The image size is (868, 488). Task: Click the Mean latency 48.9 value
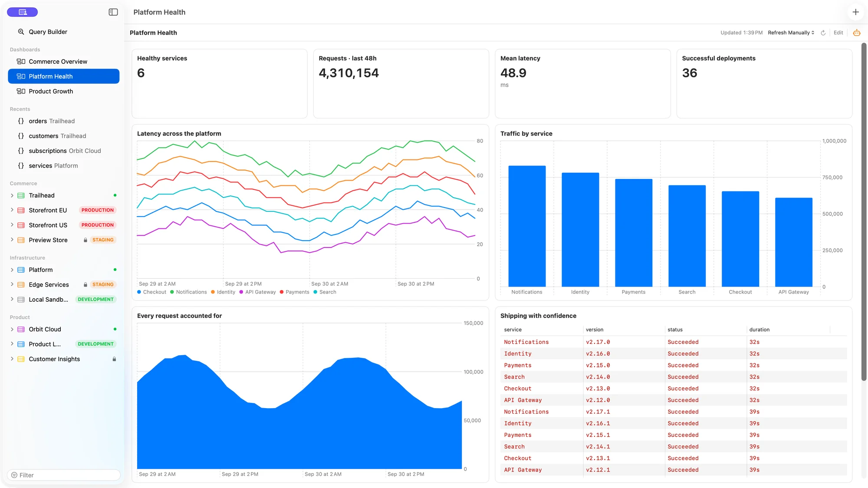(x=513, y=73)
